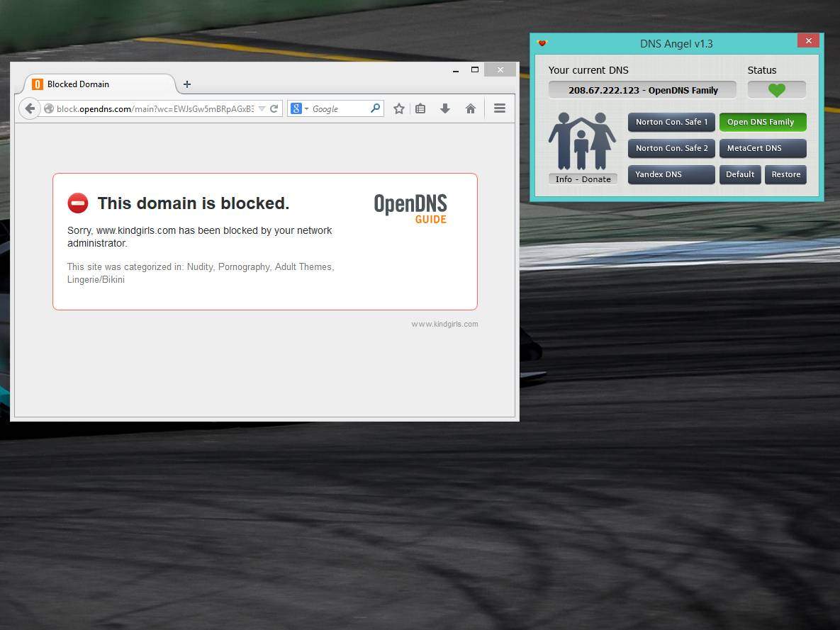The height and width of the screenshot is (630, 840).
Task: Click the Firefox back arrow button
Action: click(29, 108)
